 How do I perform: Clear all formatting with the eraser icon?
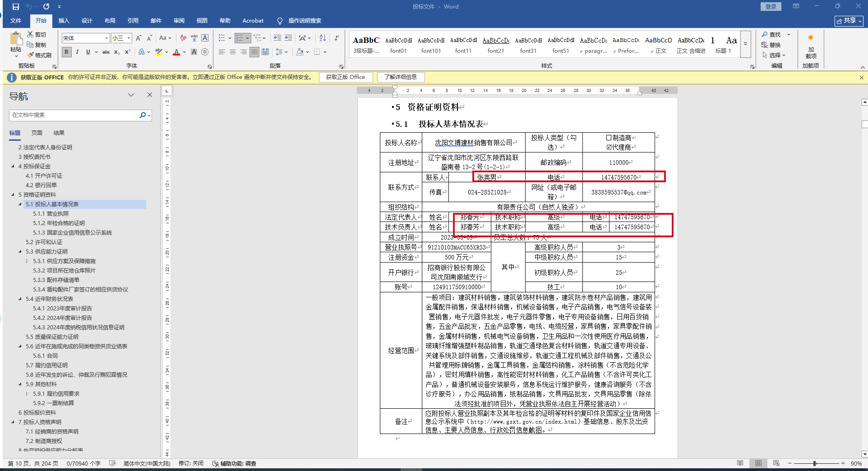click(x=183, y=38)
